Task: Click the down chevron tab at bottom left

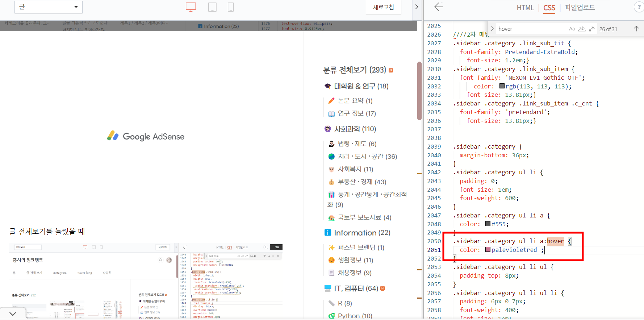Action: pos(13,314)
